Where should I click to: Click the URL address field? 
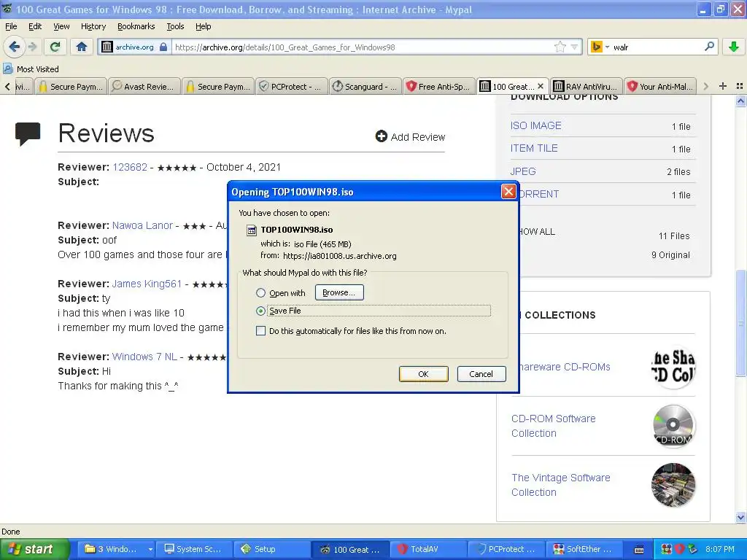point(362,47)
